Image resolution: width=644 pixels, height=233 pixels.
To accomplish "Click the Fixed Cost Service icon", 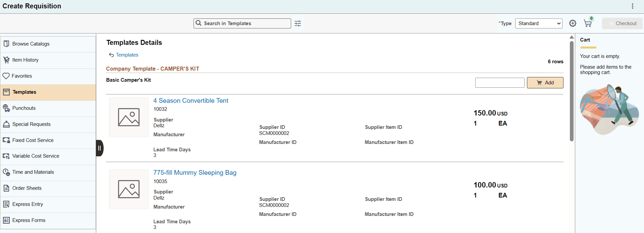I will point(6,140).
